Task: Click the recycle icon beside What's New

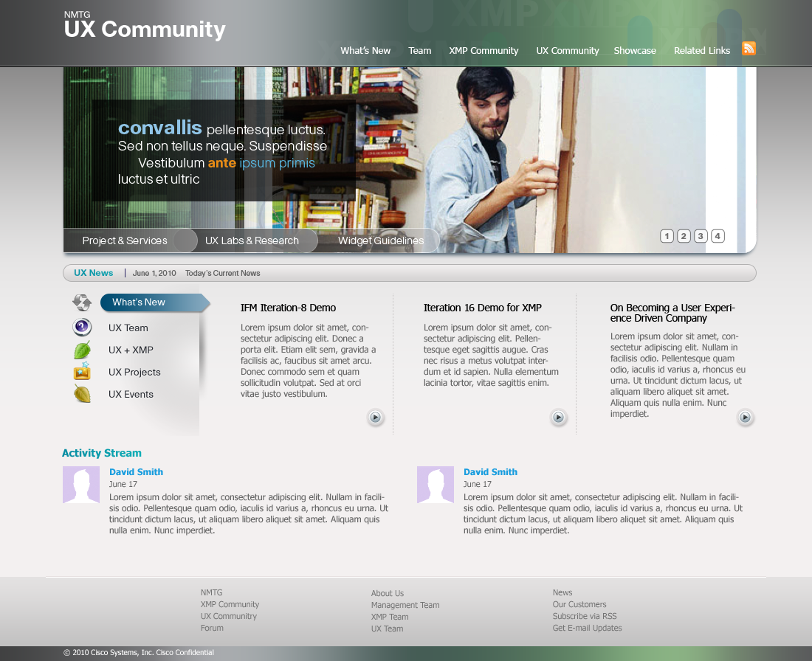Action: 82,302
